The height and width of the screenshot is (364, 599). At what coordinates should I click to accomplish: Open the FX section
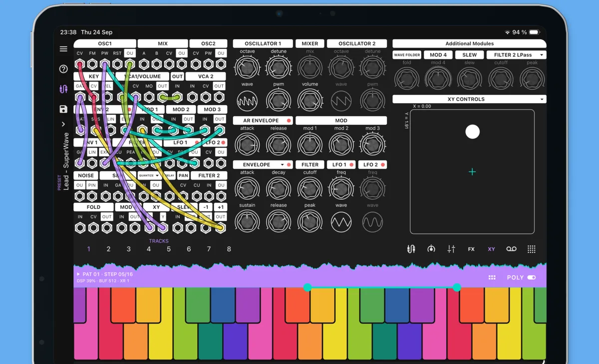coord(471,249)
